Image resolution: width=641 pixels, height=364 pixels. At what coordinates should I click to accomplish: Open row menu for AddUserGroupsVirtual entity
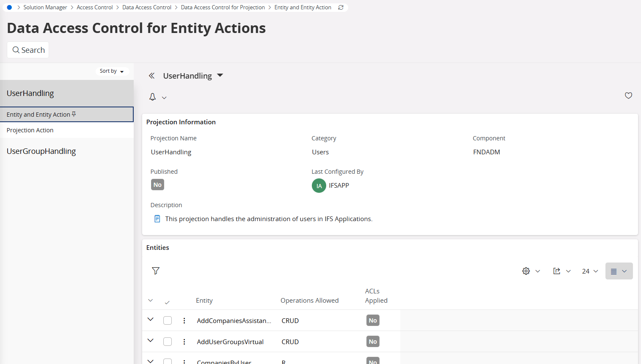pos(184,342)
